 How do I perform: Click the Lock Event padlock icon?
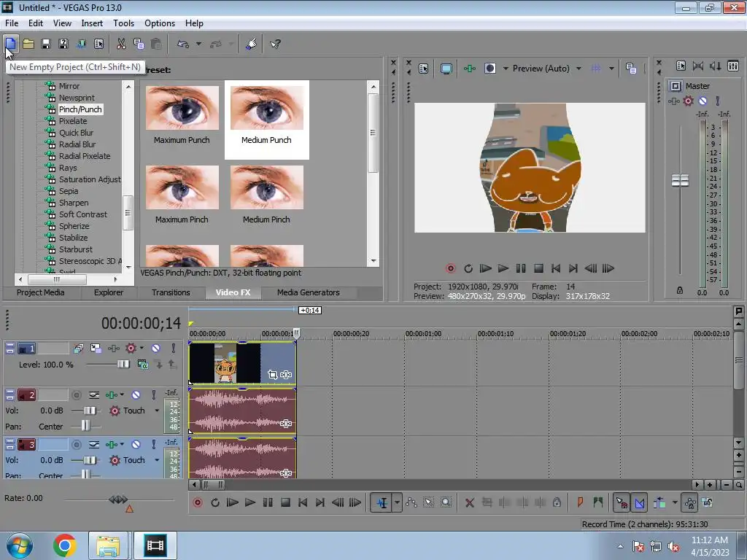tap(557, 502)
